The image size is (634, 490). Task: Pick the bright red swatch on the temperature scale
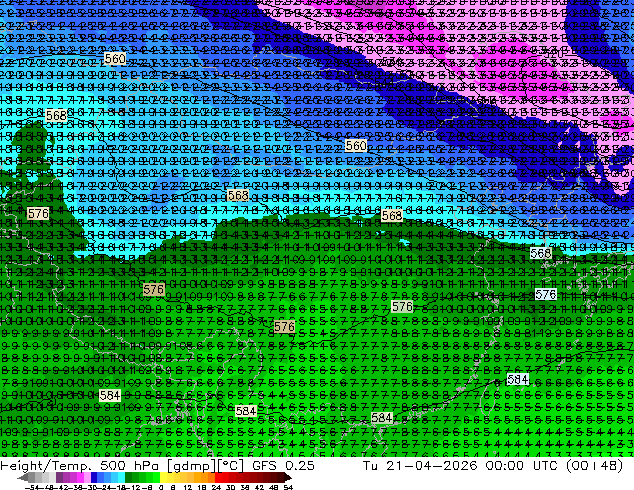[x=218, y=478]
